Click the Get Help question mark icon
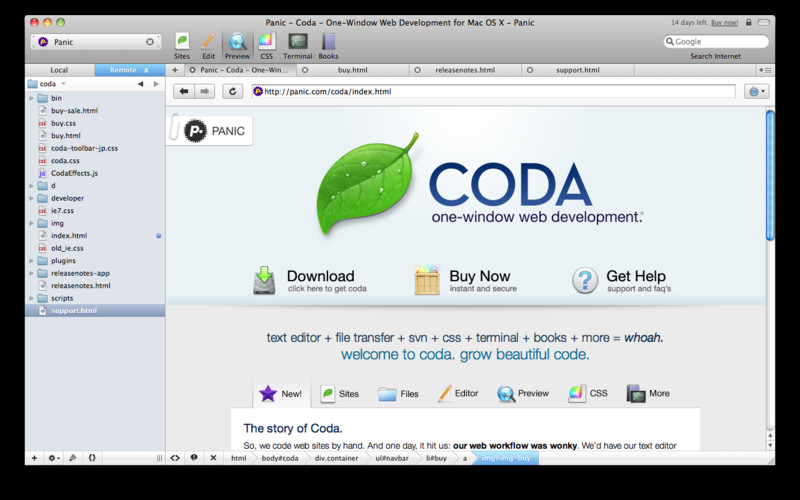 (585, 280)
